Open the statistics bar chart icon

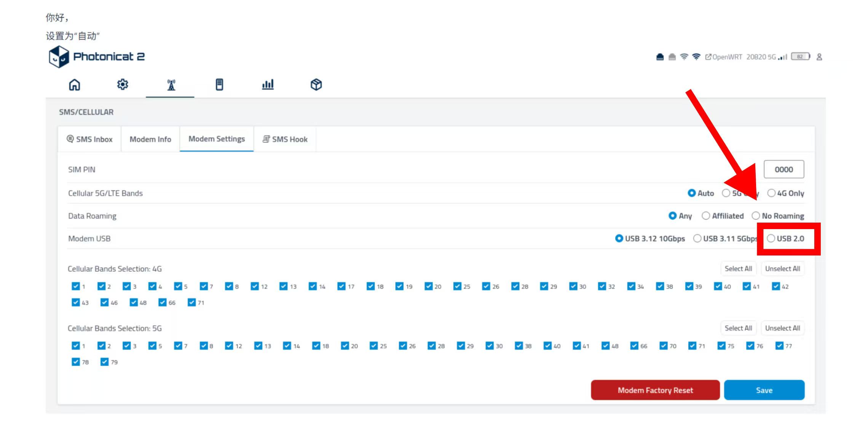[x=268, y=84]
